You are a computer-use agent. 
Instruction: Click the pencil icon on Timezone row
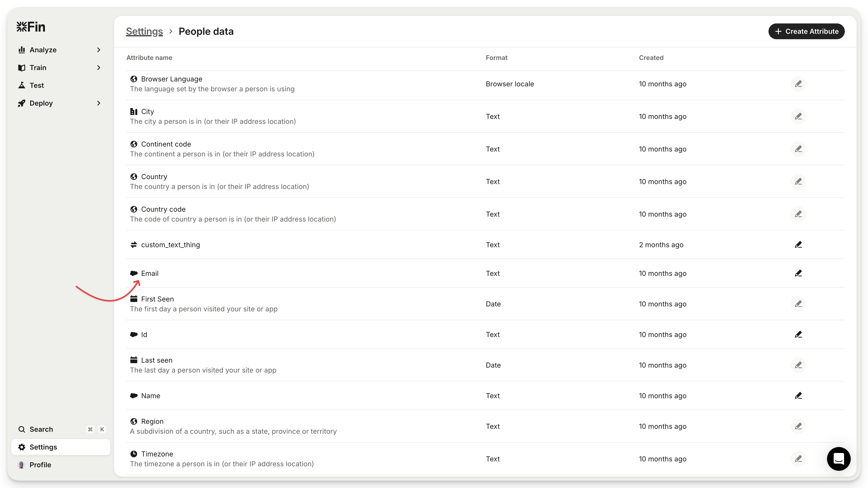(x=798, y=459)
